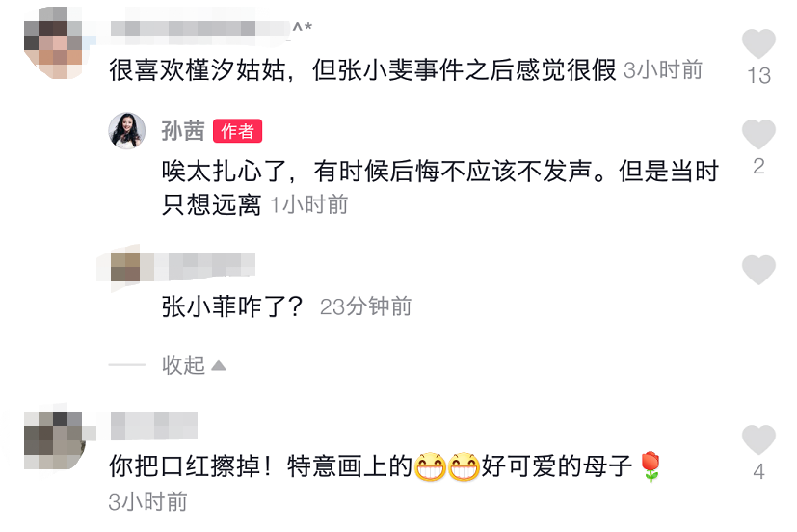Open 孙茜 profile avatar
The width and height of the screenshot is (797, 532).
(x=126, y=131)
